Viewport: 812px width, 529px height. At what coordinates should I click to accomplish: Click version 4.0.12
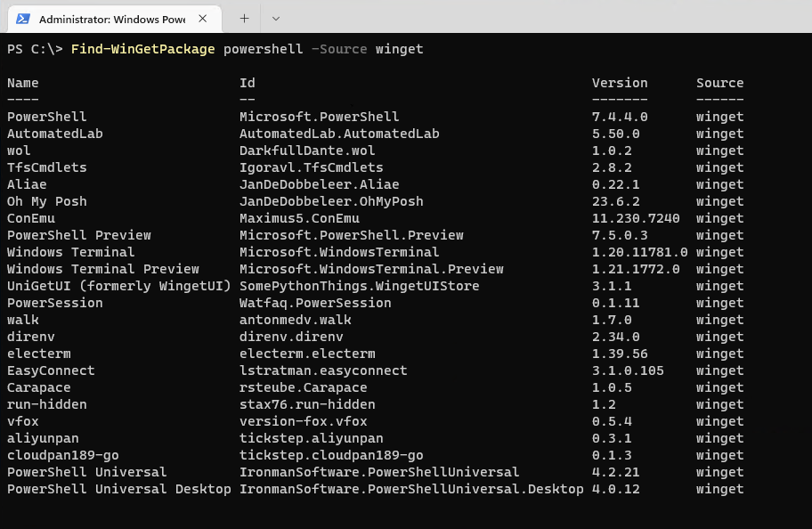(x=616, y=490)
